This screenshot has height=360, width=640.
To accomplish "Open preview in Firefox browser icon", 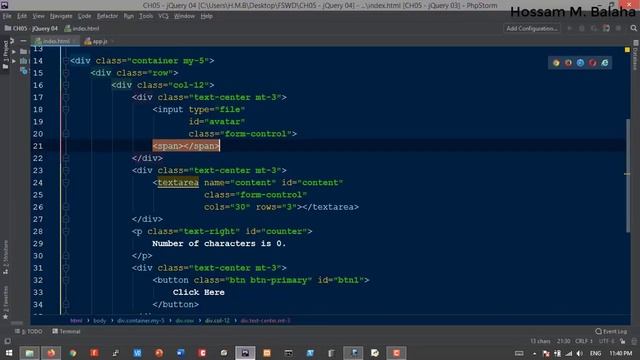I will point(568,63).
